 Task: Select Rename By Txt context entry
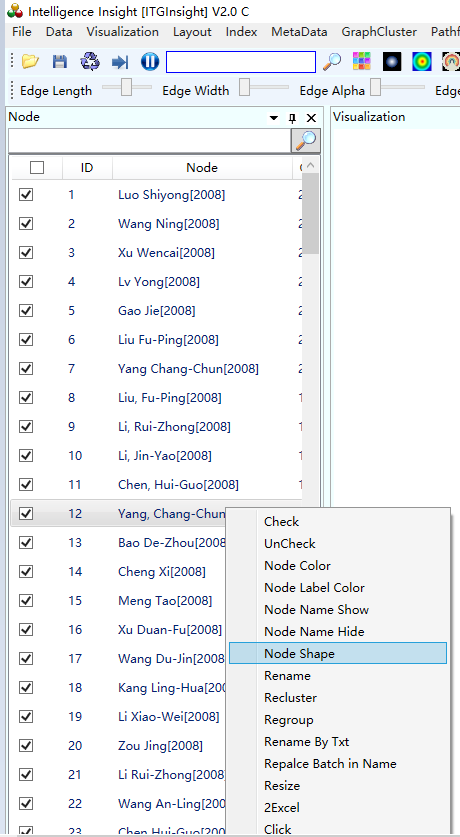pos(306,742)
